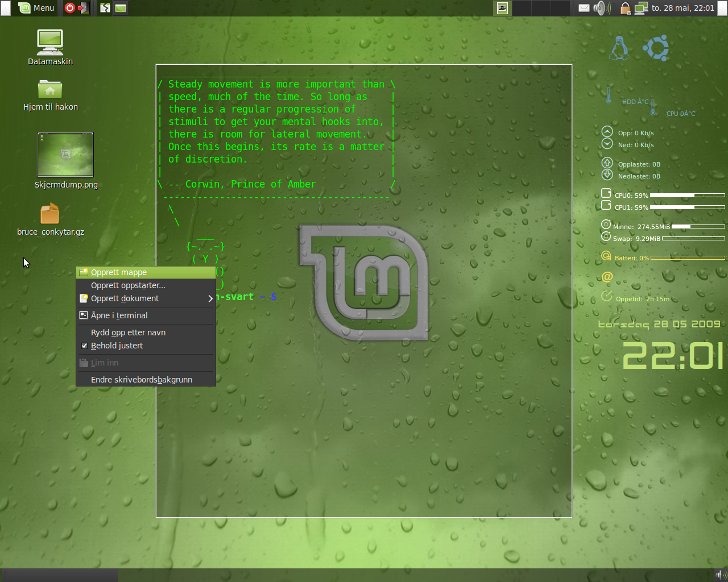Click the yellow battery spiral icon
Image resolution: width=728 pixels, height=582 pixels.
[606, 256]
